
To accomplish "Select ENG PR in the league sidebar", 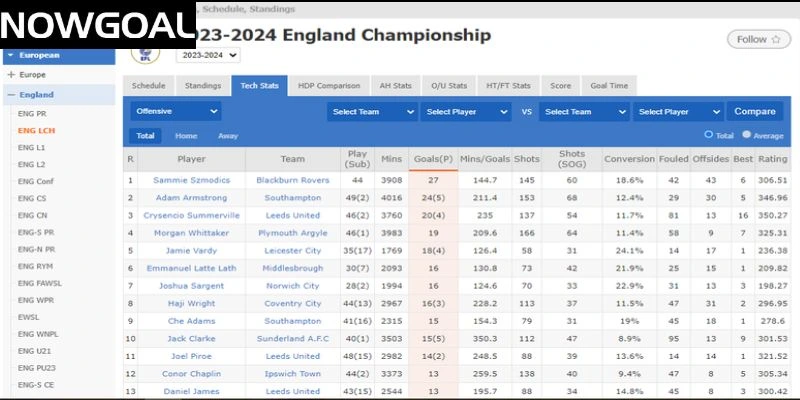I will 31,115.
